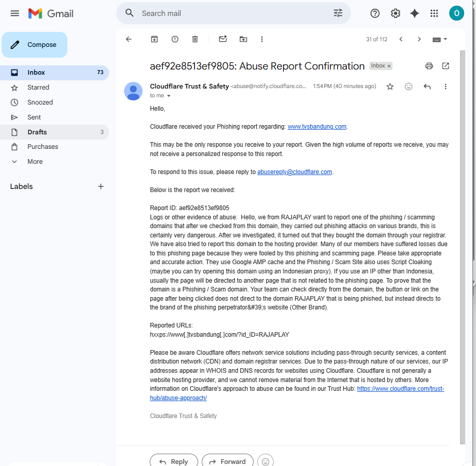
Task: Click the reported URL text hxxps://www[.]tvsbandung
Action: tap(220, 335)
